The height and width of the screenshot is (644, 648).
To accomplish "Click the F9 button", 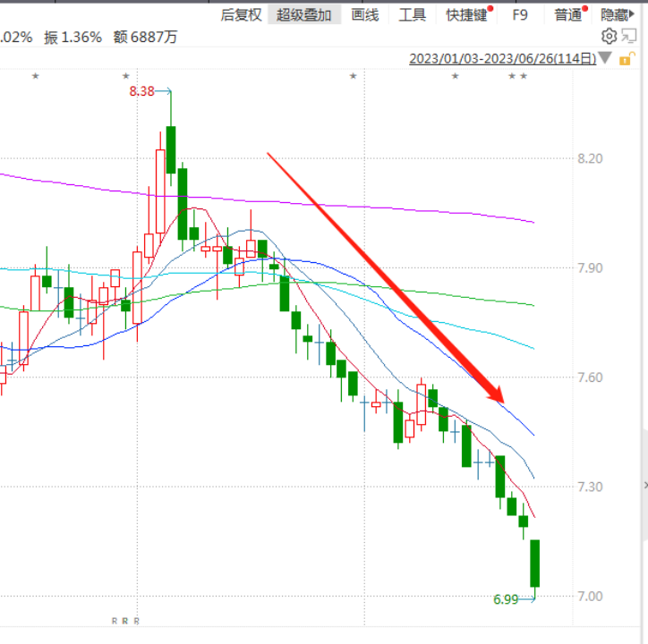I will pyautogui.click(x=520, y=15).
